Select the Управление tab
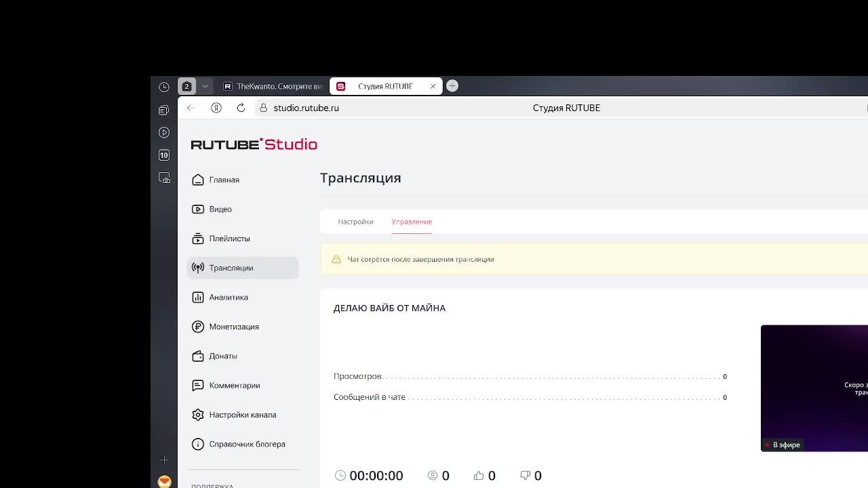 pyautogui.click(x=412, y=222)
